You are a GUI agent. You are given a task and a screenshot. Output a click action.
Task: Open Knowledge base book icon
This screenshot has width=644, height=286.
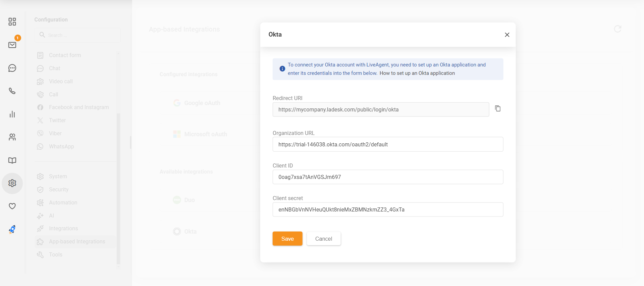(x=12, y=160)
